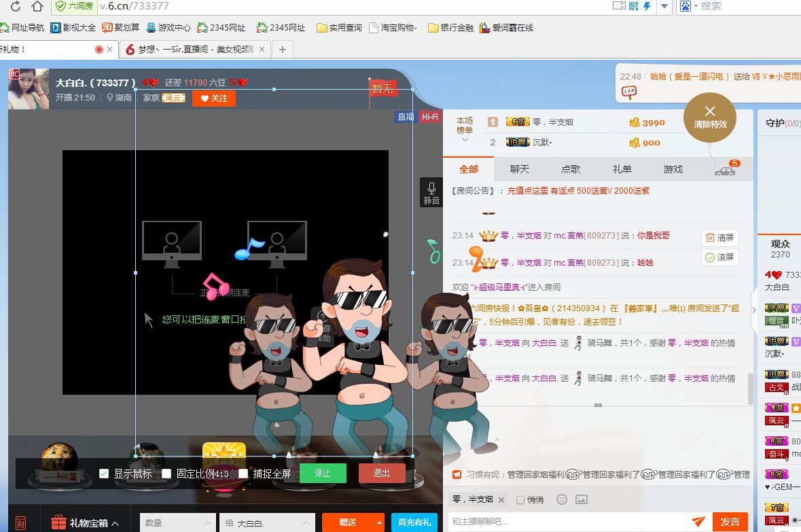Switch to the 礼单 tab
801x532 pixels.
pyautogui.click(x=622, y=169)
